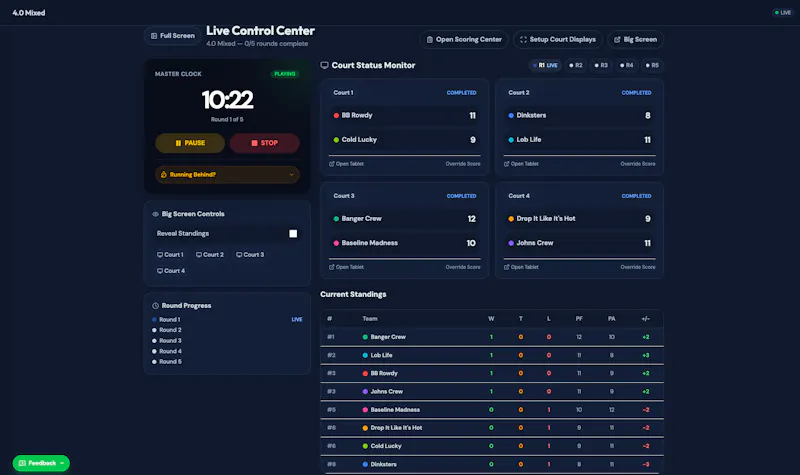Click the LIVE indicator in top bar
The height and width of the screenshot is (475, 800).
pyautogui.click(x=783, y=13)
